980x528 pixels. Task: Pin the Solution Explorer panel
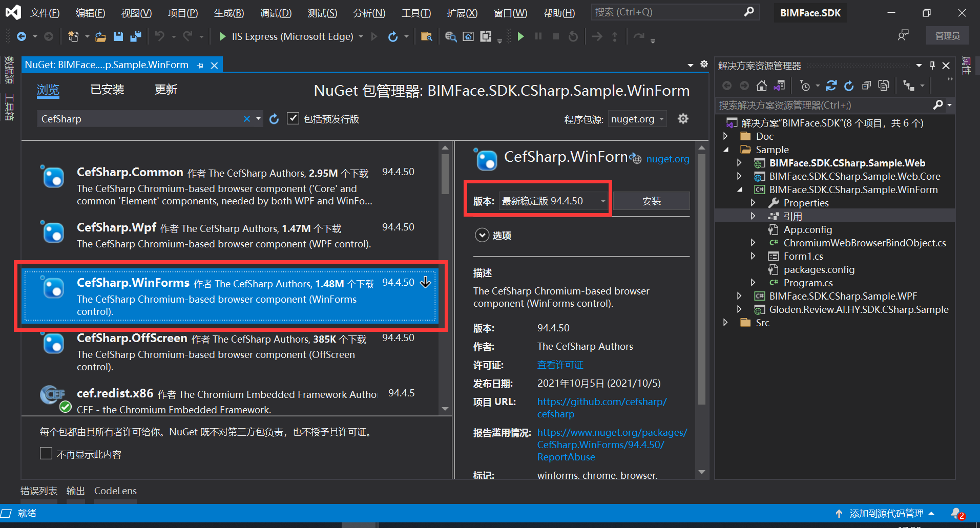coord(932,66)
